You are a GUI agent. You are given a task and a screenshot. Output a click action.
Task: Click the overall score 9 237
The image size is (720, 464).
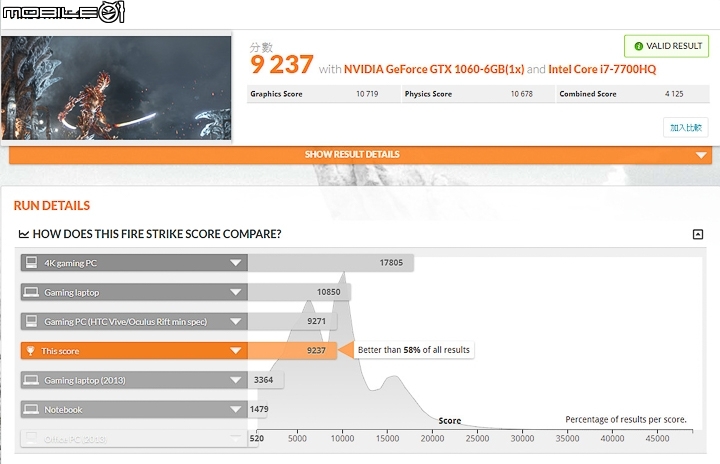[281, 64]
